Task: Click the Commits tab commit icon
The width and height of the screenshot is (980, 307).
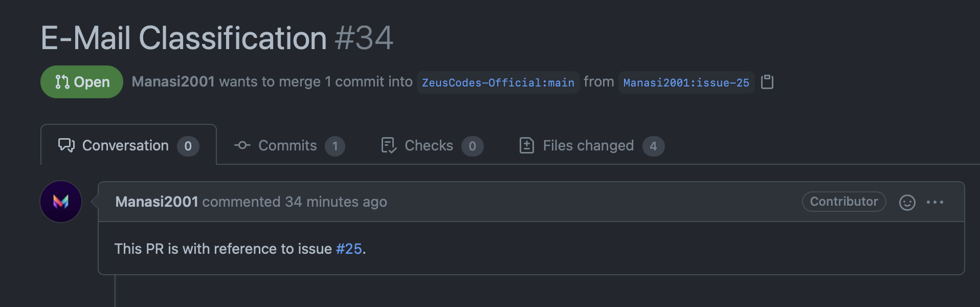Action: [242, 145]
